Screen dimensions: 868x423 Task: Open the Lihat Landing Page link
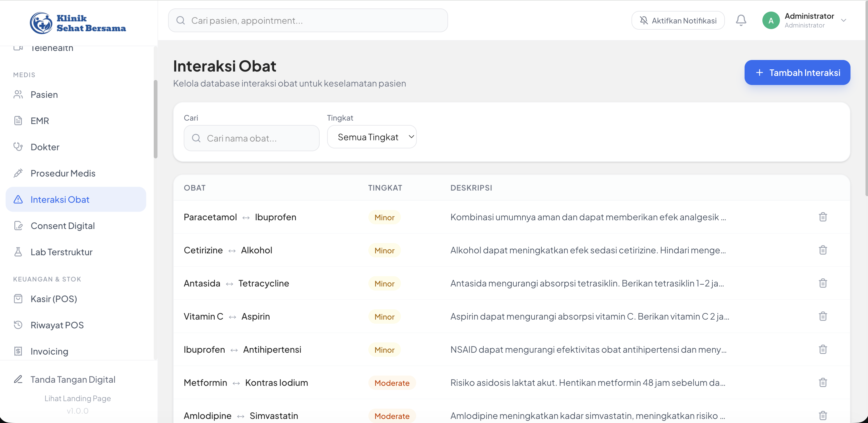click(77, 398)
